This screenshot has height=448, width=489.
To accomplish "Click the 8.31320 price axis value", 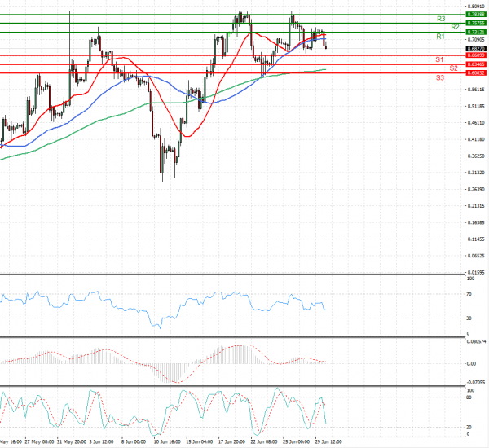I will tap(476, 173).
